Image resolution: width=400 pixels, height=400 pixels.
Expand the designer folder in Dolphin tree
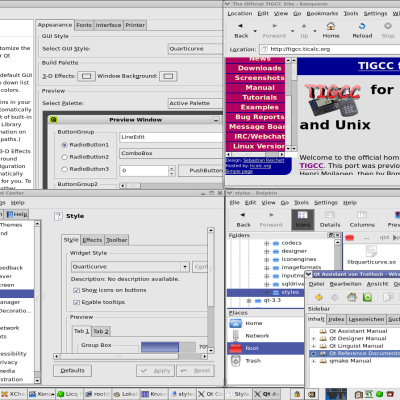pos(267,251)
